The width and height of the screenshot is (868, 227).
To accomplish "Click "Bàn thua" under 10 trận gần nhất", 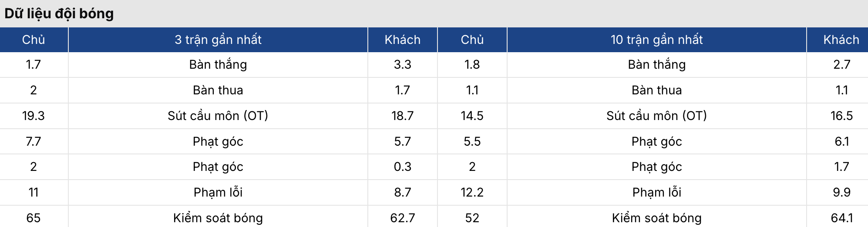I will coord(656,90).
